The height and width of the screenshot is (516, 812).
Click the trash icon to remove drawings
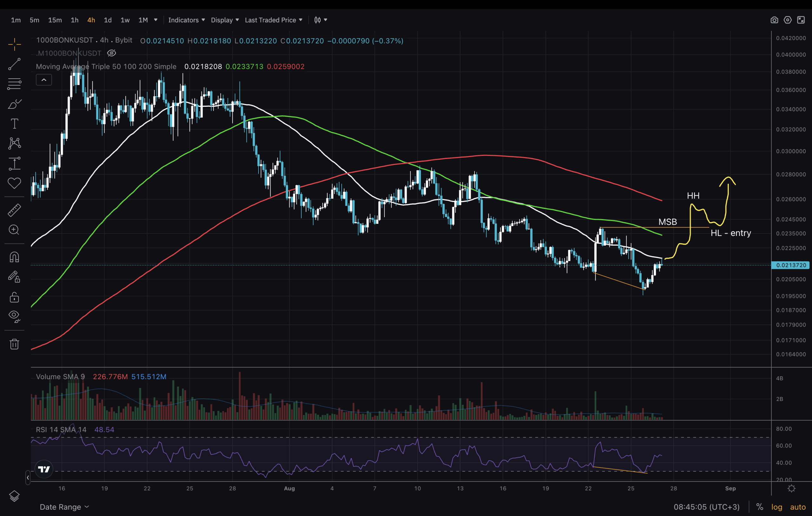pyautogui.click(x=14, y=344)
